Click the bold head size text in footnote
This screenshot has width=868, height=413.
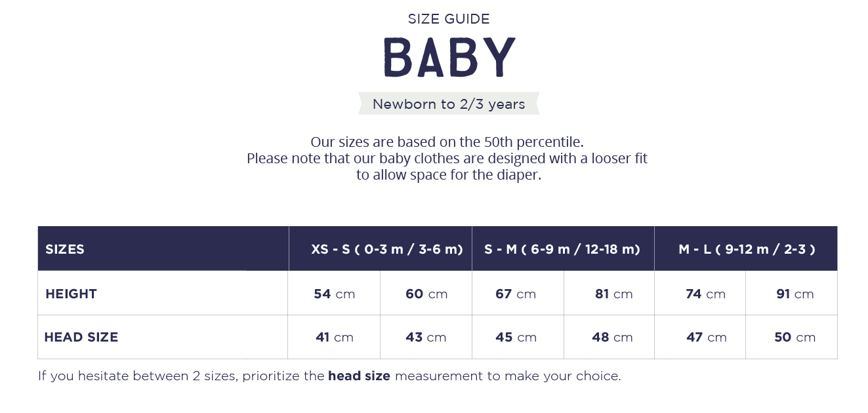click(359, 376)
